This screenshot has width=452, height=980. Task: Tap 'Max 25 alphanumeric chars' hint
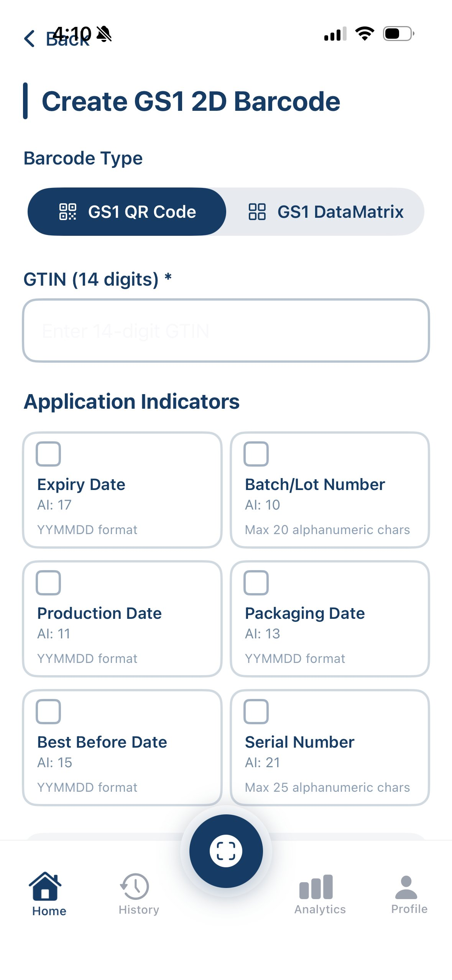[327, 788]
